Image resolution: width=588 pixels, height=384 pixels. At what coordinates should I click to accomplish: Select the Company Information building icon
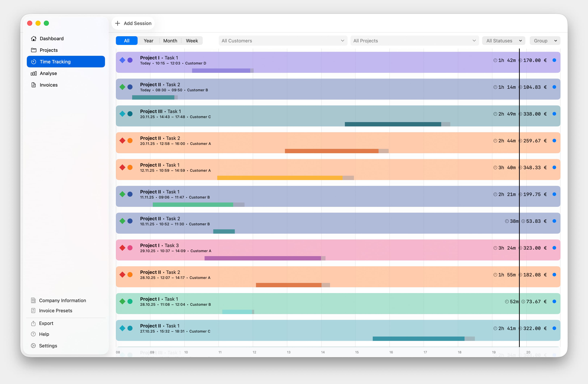[x=34, y=300]
